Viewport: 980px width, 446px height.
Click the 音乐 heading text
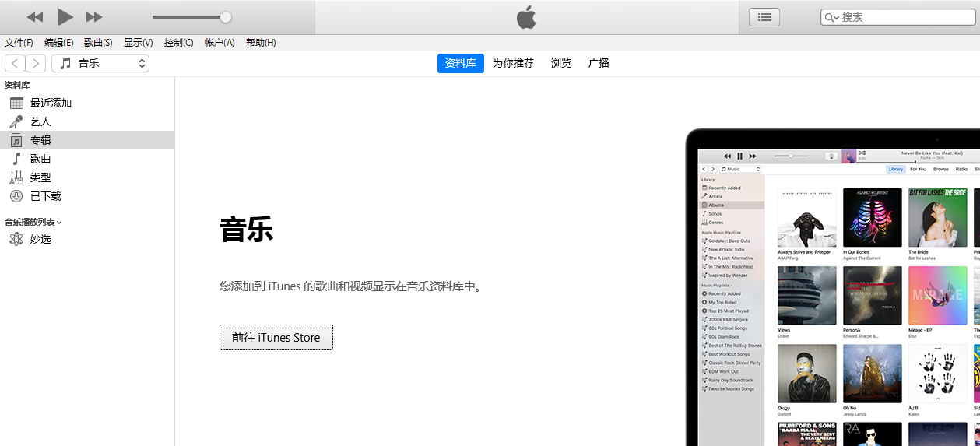click(247, 230)
